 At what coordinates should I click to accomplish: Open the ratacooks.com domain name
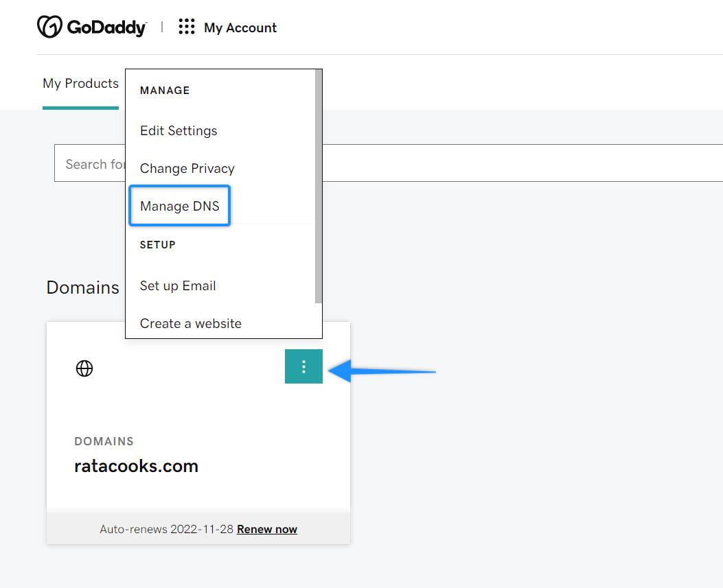[x=136, y=466]
